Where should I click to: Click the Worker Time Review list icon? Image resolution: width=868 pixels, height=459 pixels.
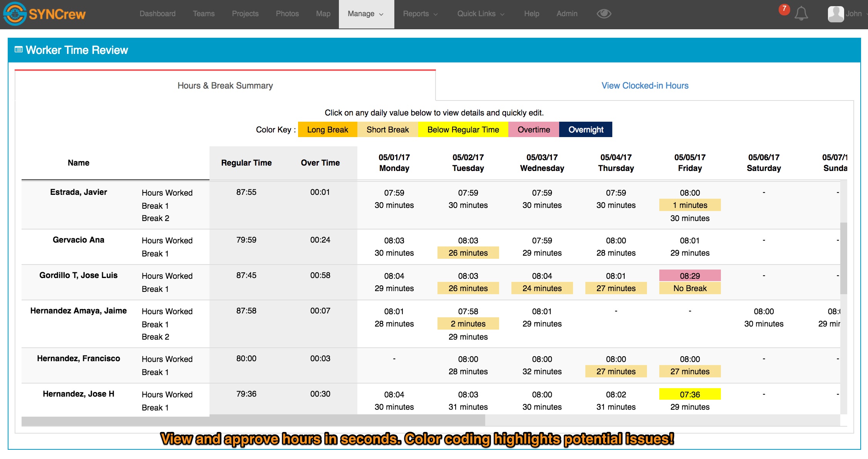18,50
